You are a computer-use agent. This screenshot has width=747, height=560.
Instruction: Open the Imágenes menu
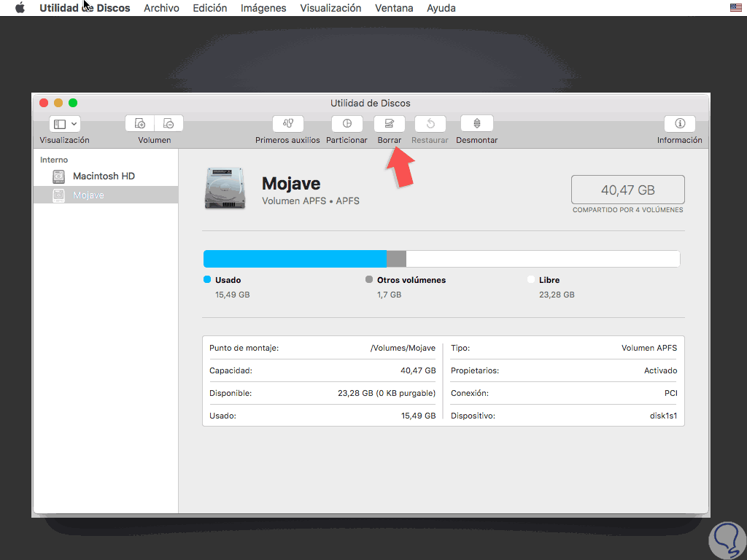point(263,8)
